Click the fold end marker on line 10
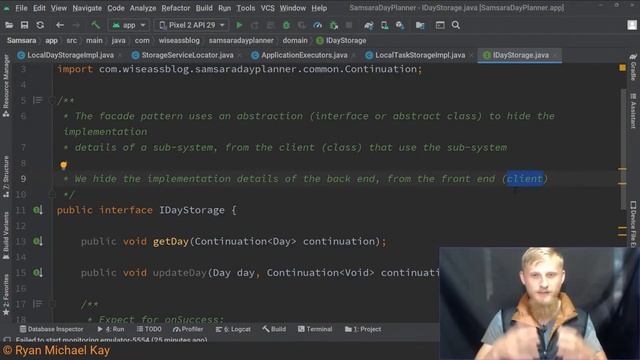The height and width of the screenshot is (360, 640). tap(52, 194)
